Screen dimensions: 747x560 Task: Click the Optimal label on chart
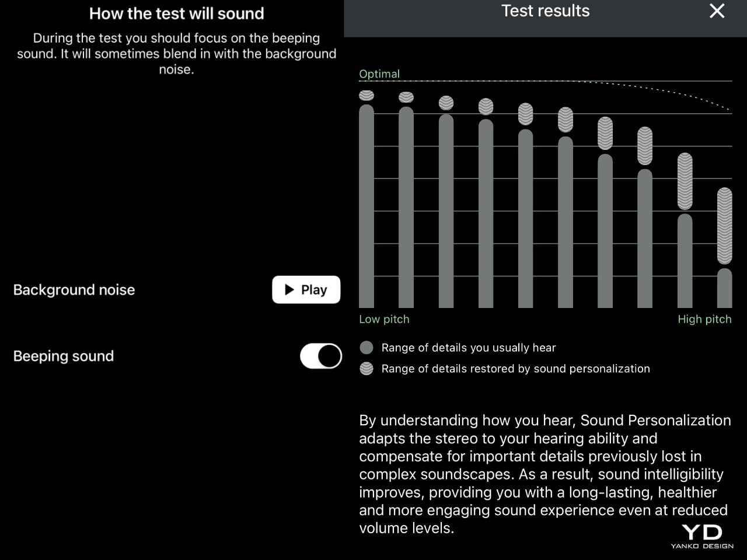[379, 74]
